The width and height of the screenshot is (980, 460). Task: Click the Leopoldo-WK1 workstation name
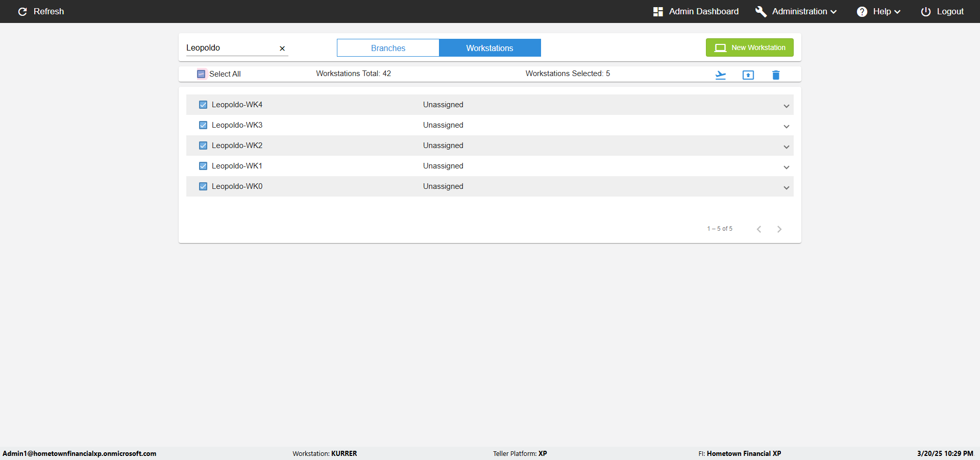point(237,166)
